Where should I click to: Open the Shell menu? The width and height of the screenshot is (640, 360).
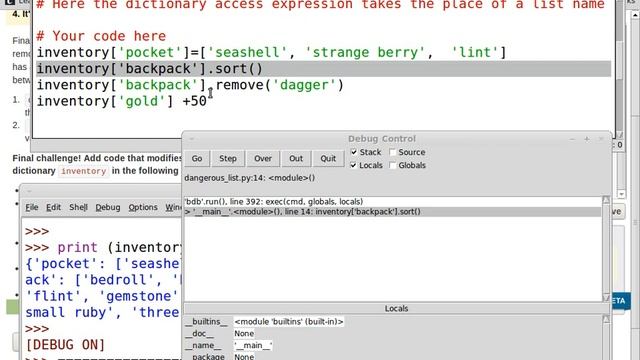coord(78,207)
